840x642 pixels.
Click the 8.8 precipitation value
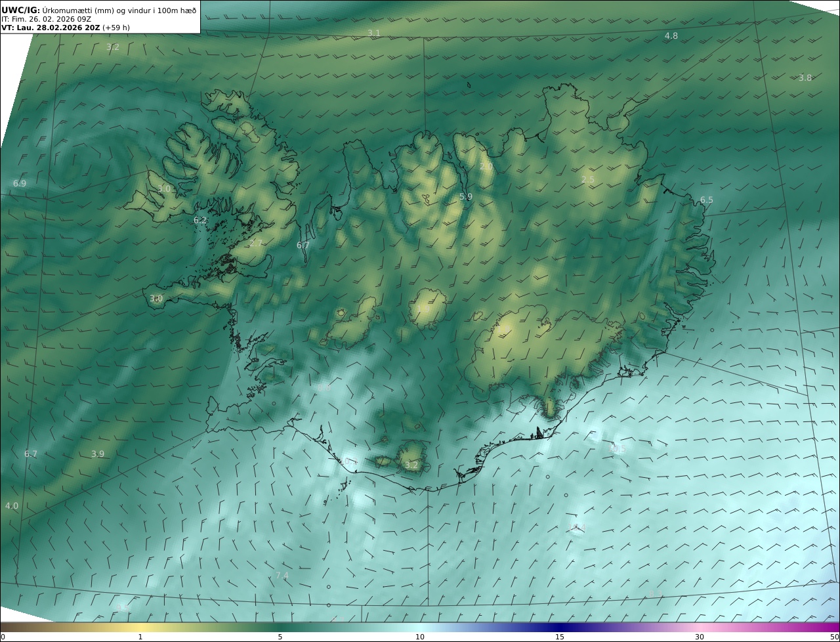324,387
